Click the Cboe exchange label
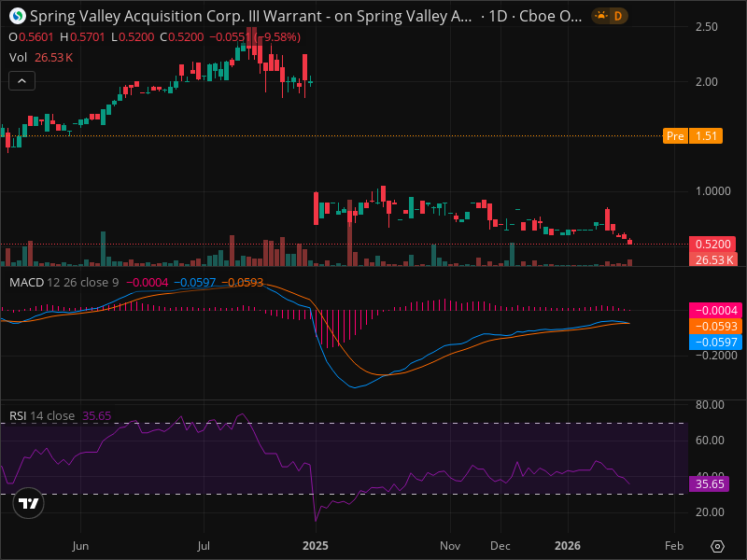Screen dimensions: 747x560 tap(550, 16)
